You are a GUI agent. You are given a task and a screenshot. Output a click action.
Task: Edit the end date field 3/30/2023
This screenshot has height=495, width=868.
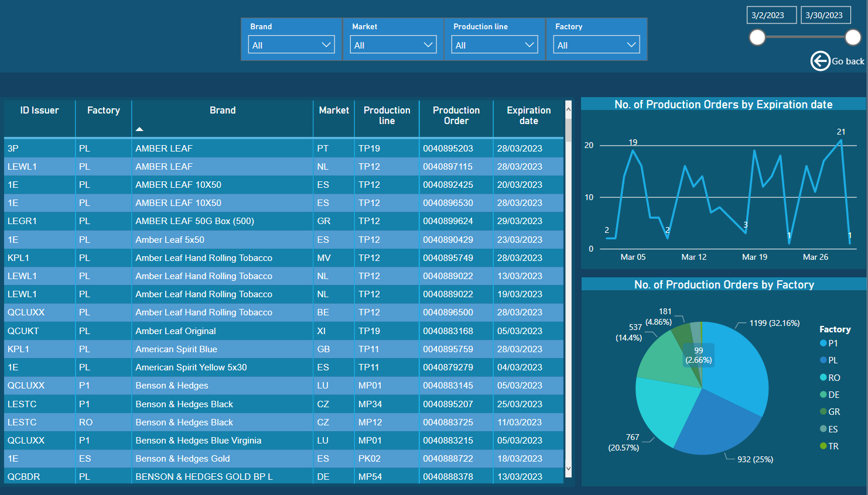click(826, 15)
